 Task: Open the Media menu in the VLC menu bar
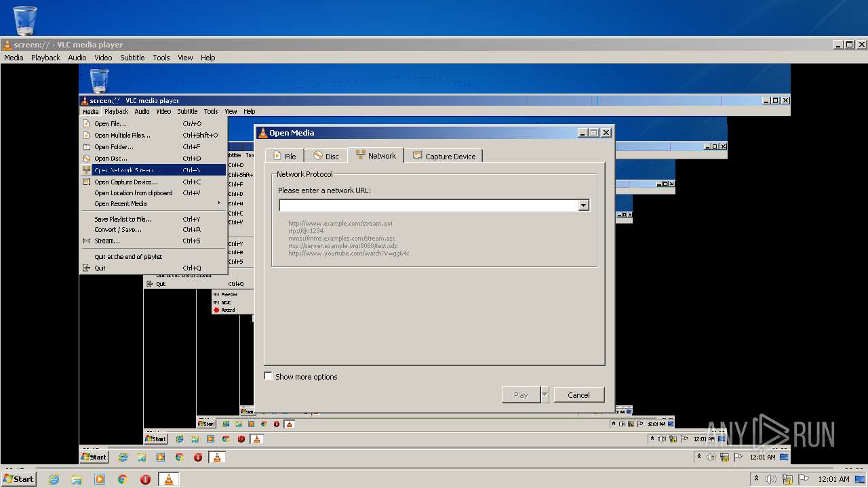(x=14, y=58)
